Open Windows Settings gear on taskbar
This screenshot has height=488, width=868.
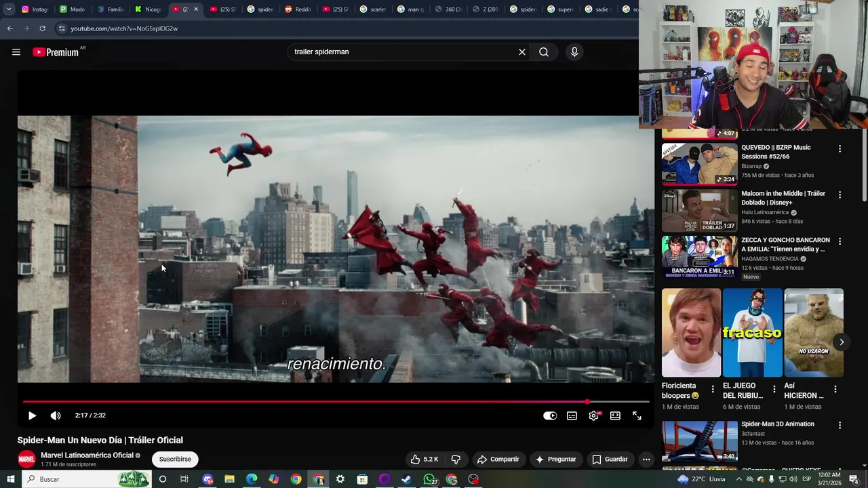pyautogui.click(x=340, y=479)
